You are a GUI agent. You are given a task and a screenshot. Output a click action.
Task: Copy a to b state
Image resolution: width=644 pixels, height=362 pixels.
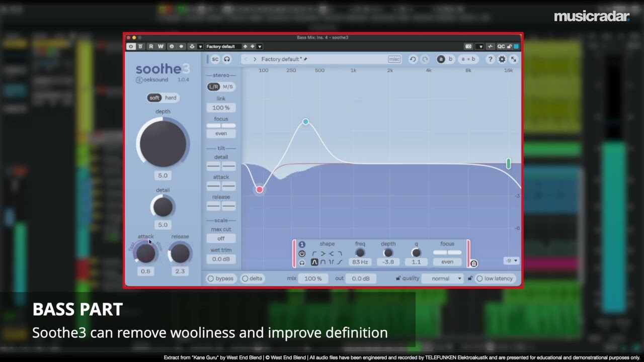[x=468, y=59]
